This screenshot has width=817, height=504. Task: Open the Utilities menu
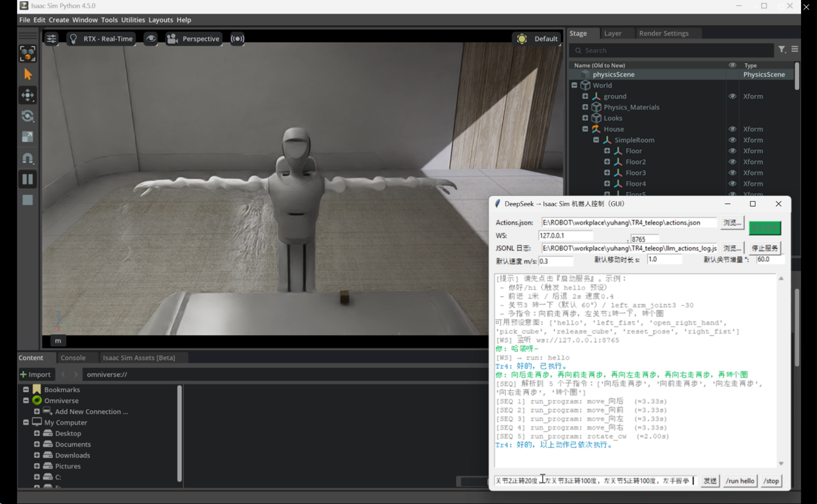coord(133,20)
